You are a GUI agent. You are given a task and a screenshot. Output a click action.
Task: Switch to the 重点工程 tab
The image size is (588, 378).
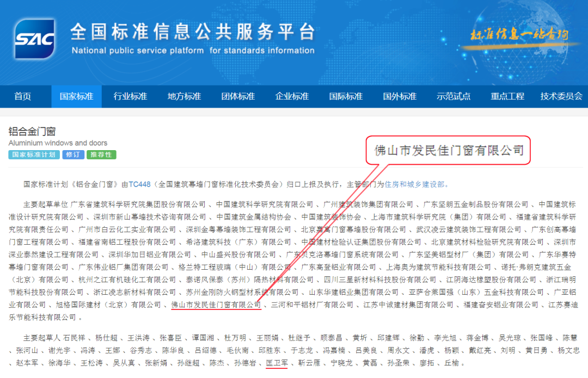pos(506,96)
